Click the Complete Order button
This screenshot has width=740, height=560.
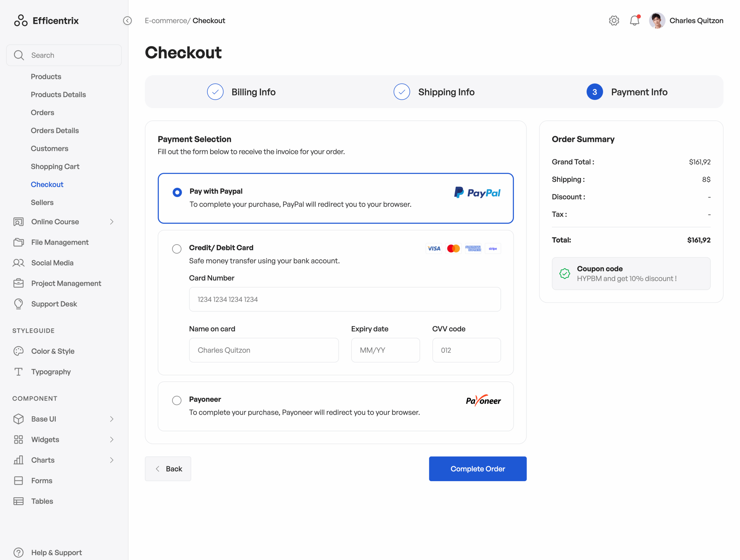point(478,469)
